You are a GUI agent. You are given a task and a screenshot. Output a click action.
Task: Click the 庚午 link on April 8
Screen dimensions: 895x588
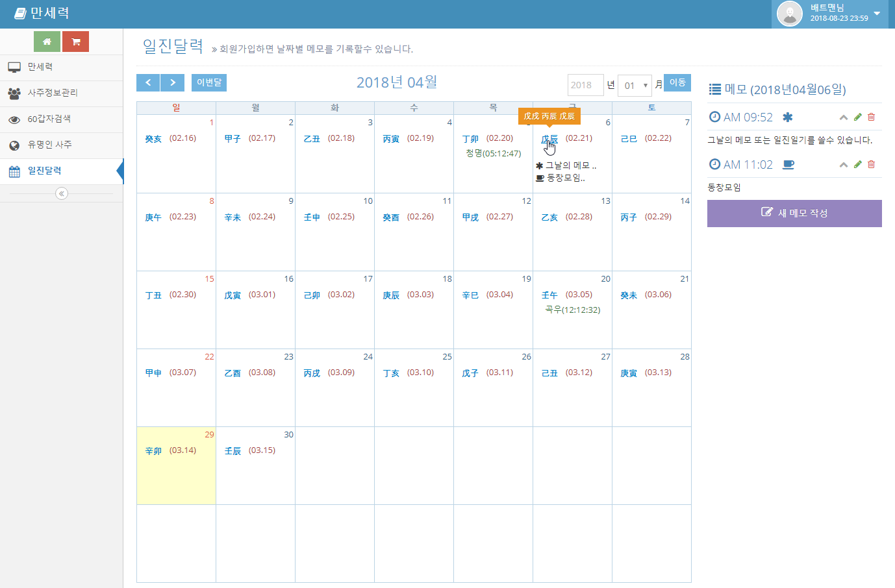(153, 217)
